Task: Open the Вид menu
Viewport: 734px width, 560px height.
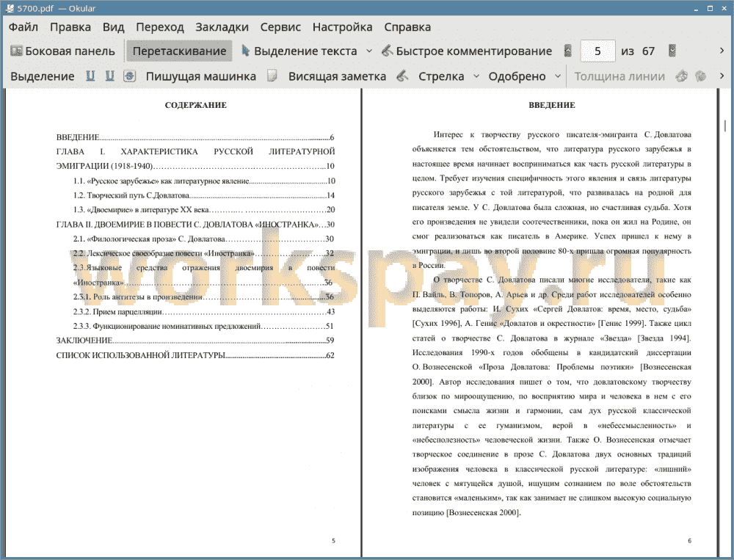Action: 113,27
